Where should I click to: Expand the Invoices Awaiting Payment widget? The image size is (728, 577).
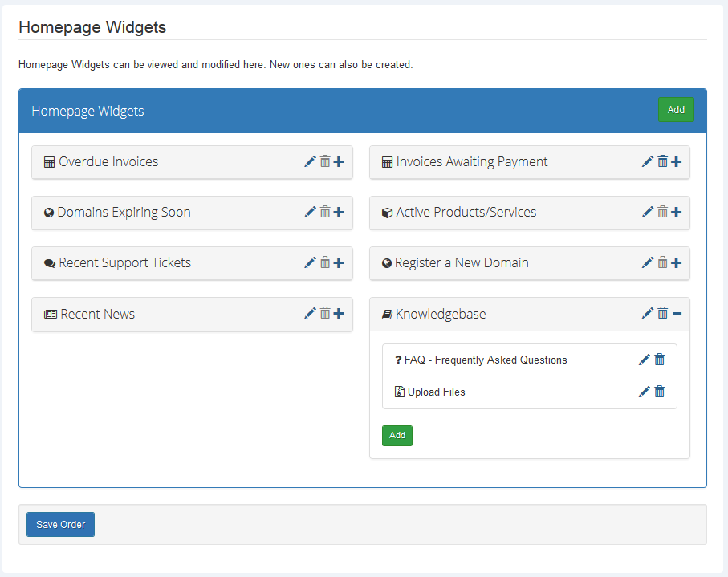[677, 161]
